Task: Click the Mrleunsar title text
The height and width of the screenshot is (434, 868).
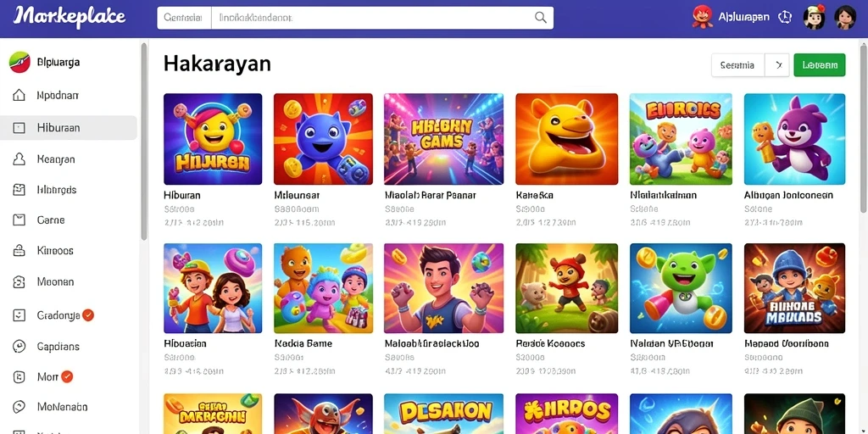Action: click(x=298, y=196)
